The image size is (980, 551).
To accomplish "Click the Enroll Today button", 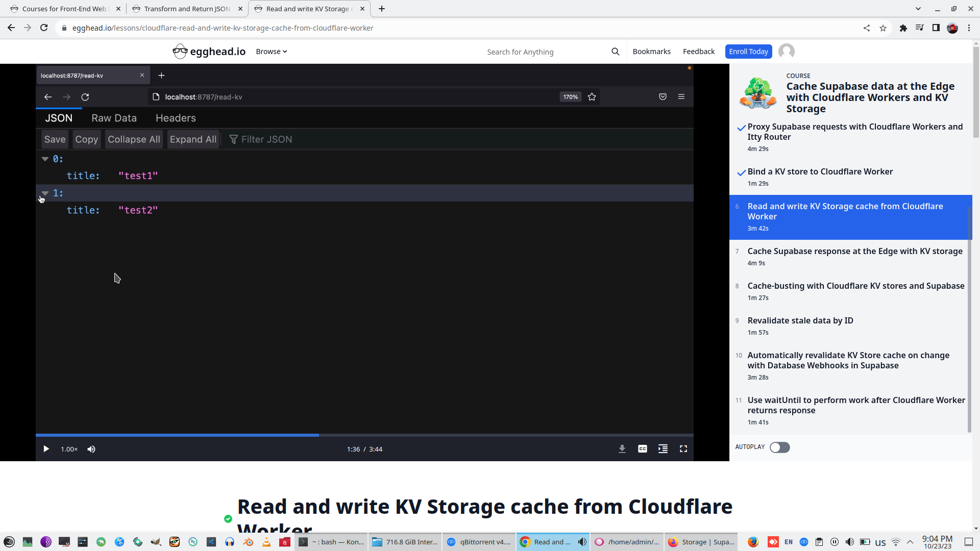I will pos(748,52).
